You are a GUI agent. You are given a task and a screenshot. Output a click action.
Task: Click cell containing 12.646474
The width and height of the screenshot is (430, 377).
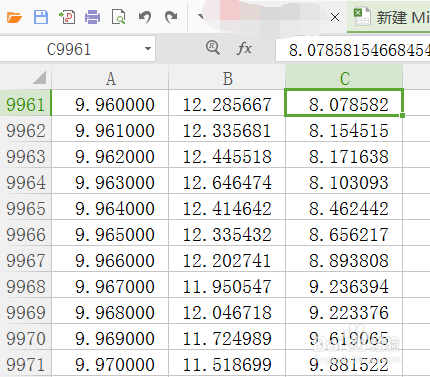(x=227, y=182)
